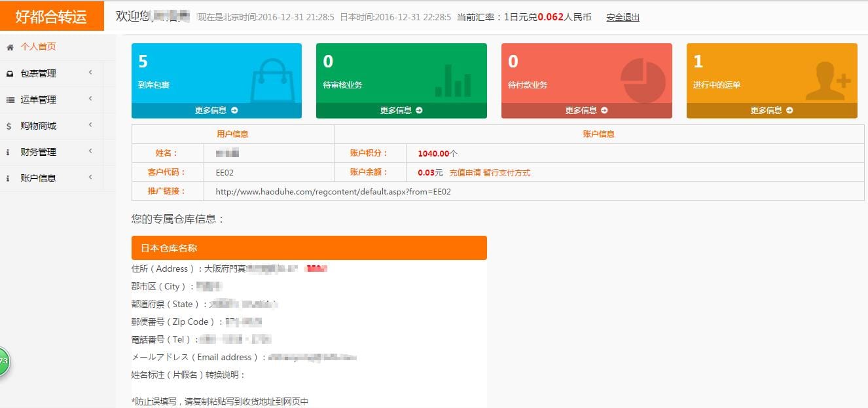868x408 pixels.
Task: Click the pie chart icon on red card
Action: point(643,81)
